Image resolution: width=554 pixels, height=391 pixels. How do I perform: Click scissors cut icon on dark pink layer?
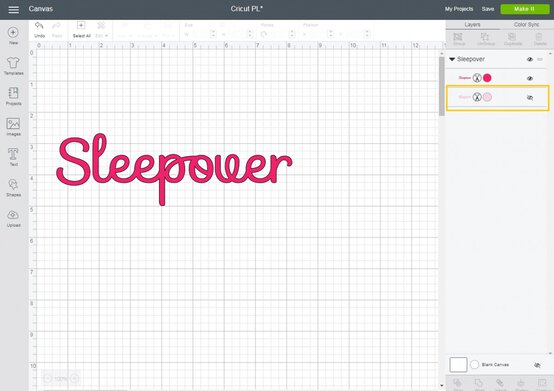pyautogui.click(x=477, y=78)
